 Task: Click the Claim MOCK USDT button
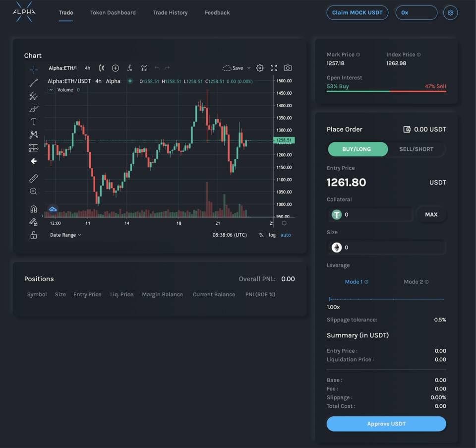(x=357, y=13)
